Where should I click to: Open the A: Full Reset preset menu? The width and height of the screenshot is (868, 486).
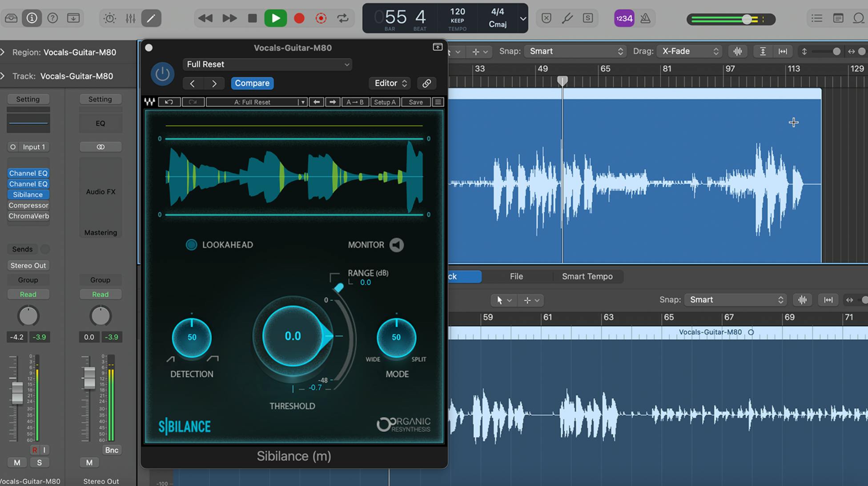coord(257,102)
